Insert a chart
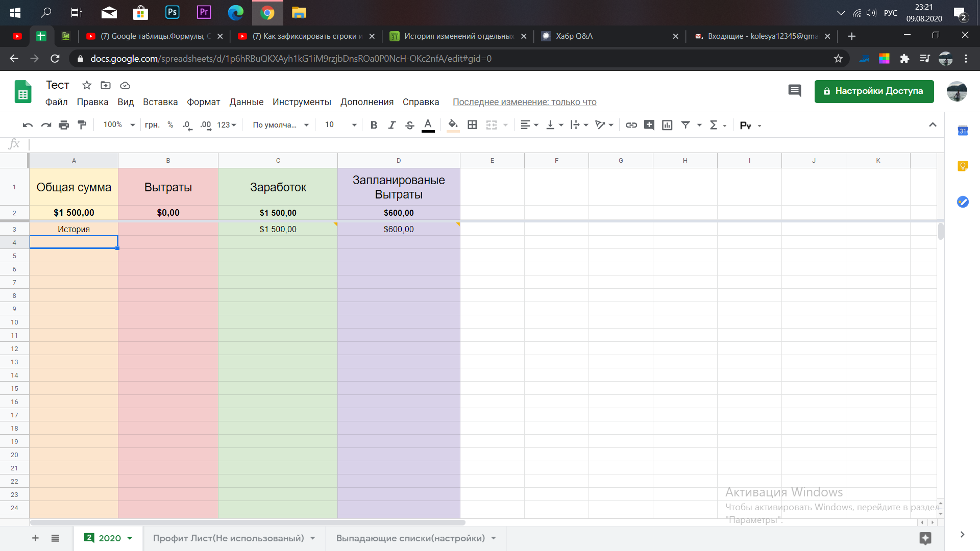This screenshot has height=551, width=980. coord(667,125)
